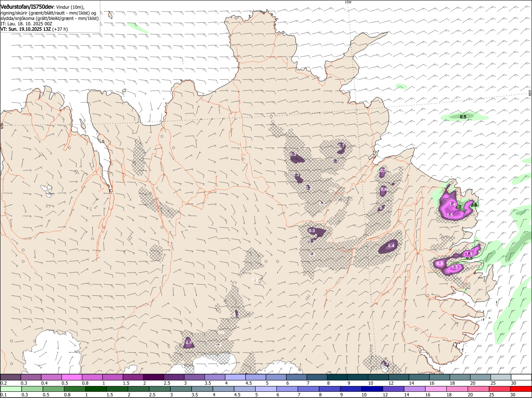Pick top-scale swatch between 3 and 3.5

(x=195, y=377)
